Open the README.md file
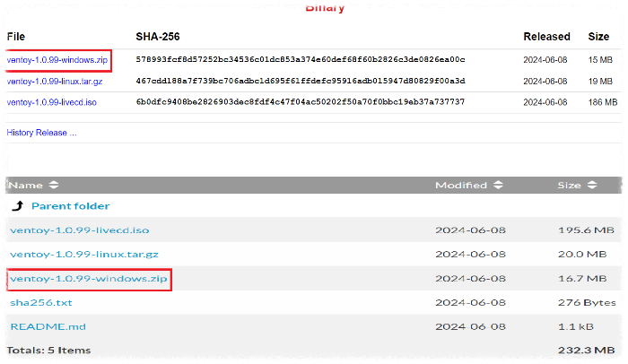 pos(48,326)
